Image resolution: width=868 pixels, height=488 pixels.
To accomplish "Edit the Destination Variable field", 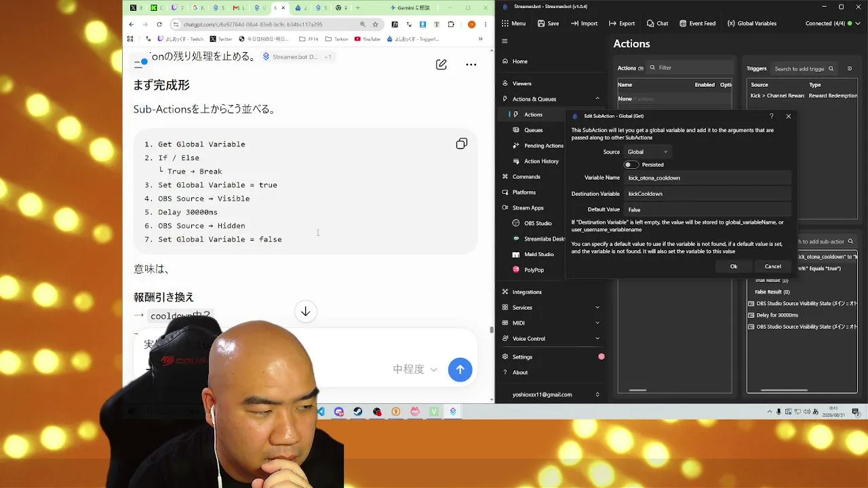I will 708,194.
